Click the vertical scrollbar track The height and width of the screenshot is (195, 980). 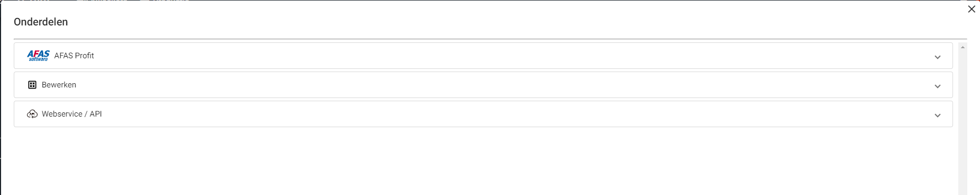click(963, 122)
